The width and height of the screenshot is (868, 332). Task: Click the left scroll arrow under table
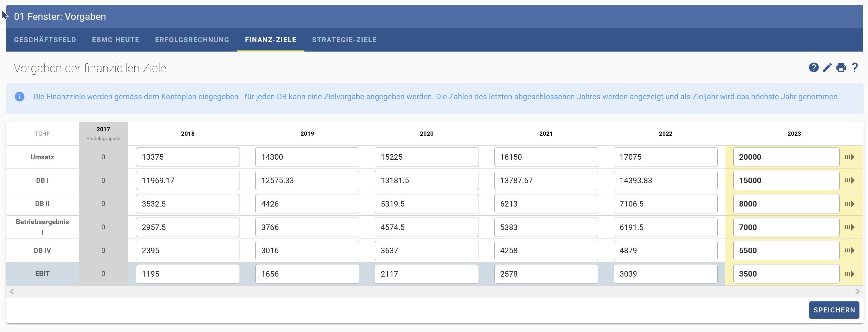12,291
